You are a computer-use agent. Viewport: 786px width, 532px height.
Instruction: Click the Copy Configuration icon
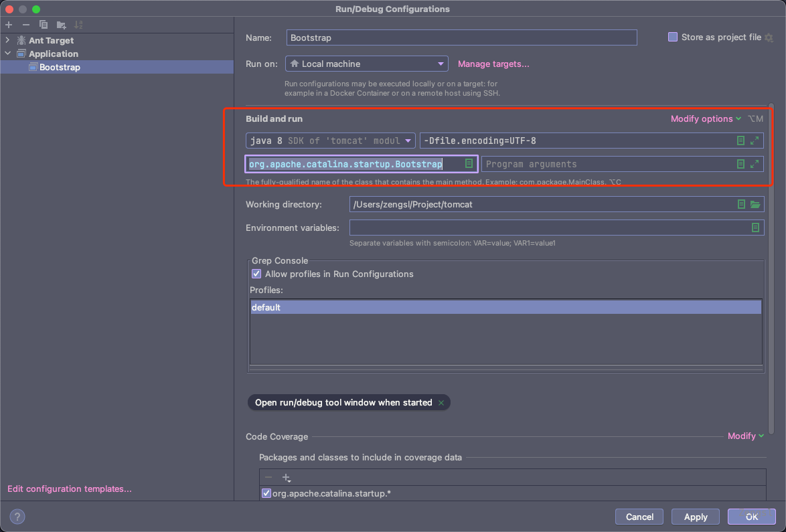tap(44, 25)
